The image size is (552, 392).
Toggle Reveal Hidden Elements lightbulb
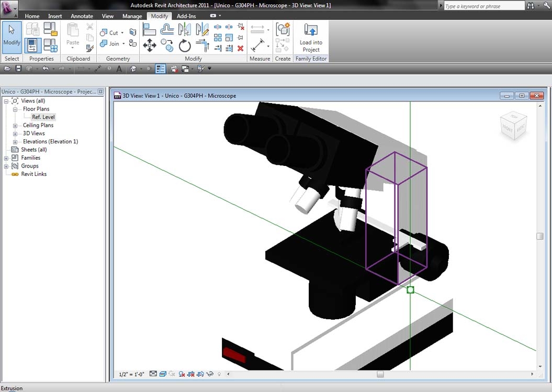coord(219,374)
